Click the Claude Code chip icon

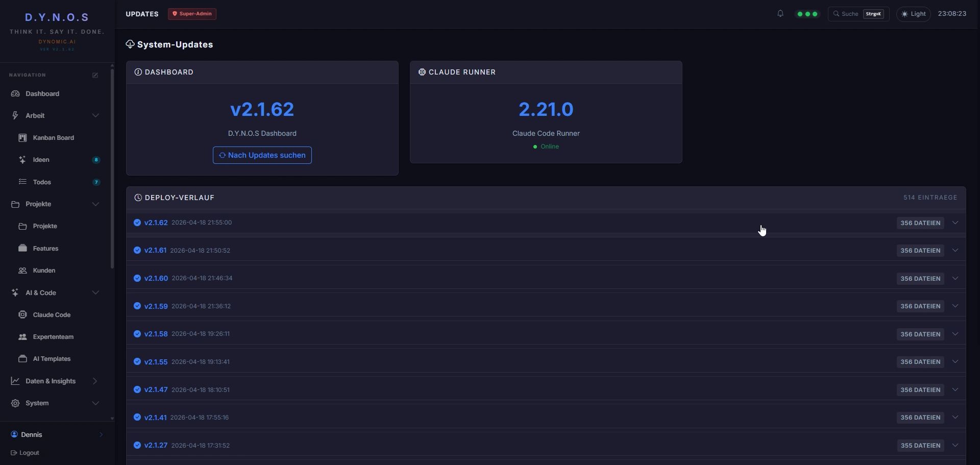tap(22, 315)
